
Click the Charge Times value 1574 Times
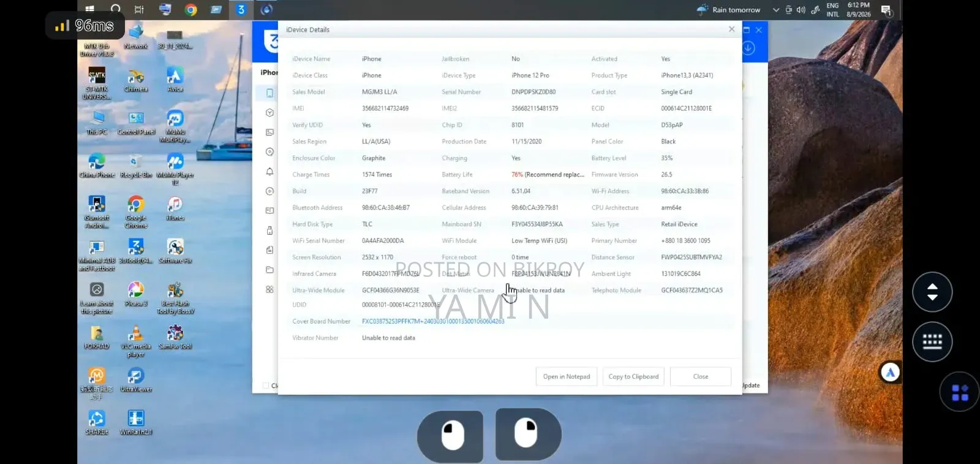[x=377, y=175]
